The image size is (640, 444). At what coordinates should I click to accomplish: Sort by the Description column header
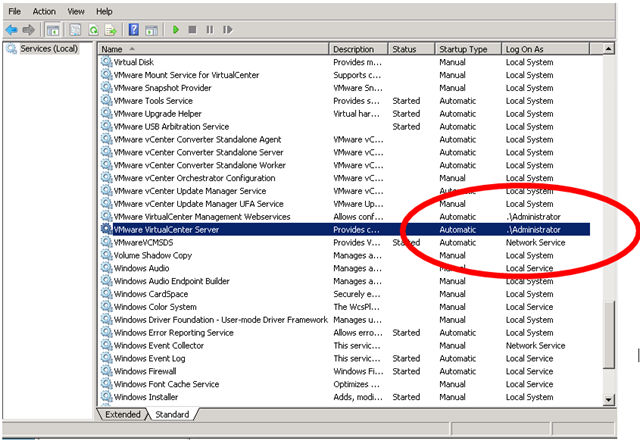click(358, 49)
